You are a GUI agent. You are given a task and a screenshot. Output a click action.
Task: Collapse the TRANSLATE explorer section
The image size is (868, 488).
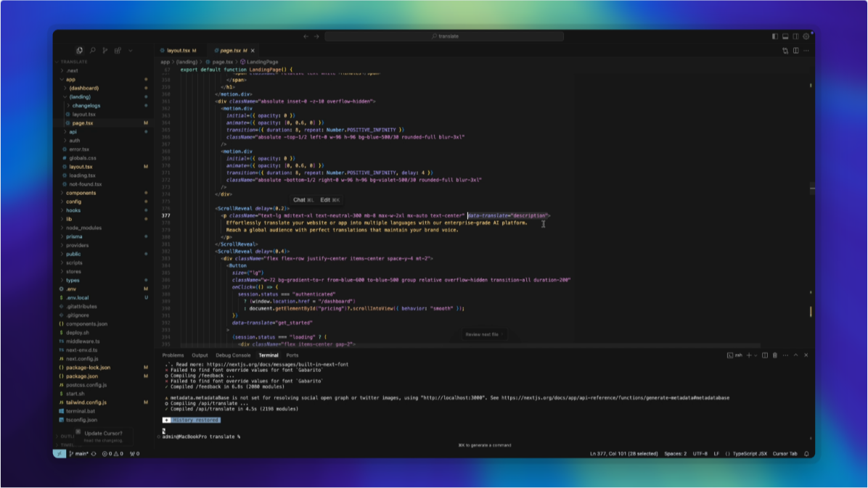click(73, 62)
